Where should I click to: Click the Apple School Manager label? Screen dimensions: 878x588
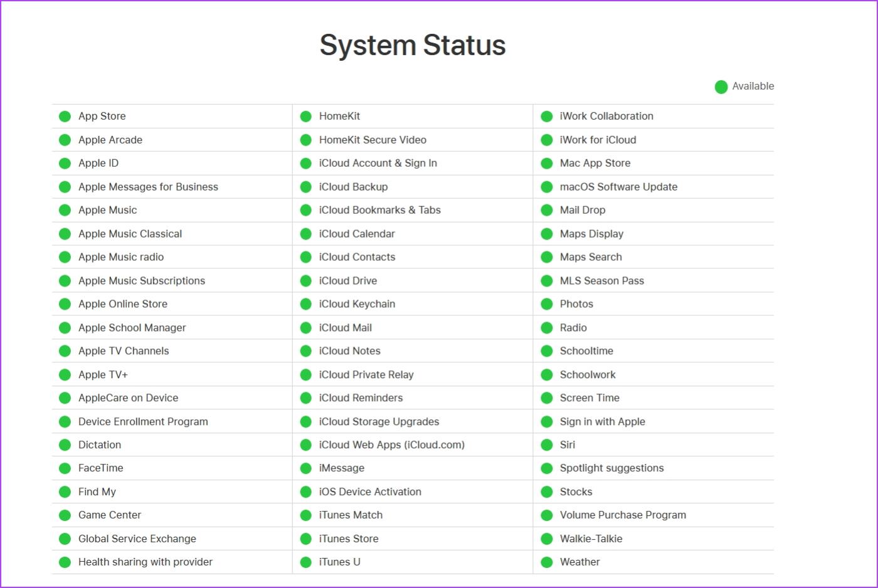click(132, 328)
